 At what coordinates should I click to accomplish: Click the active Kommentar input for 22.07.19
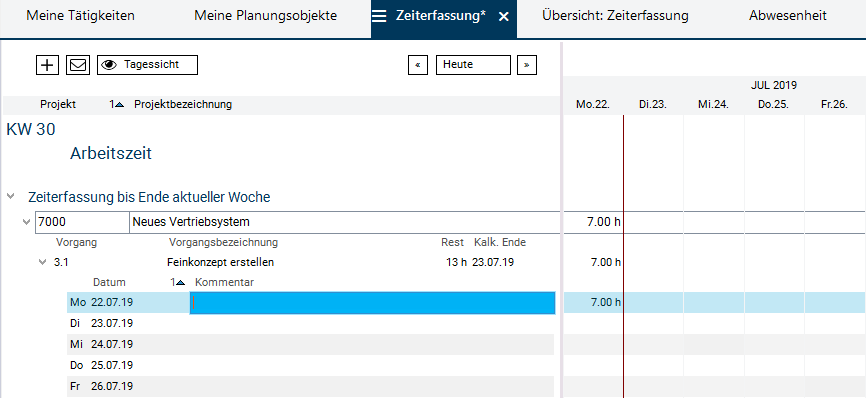click(x=372, y=303)
